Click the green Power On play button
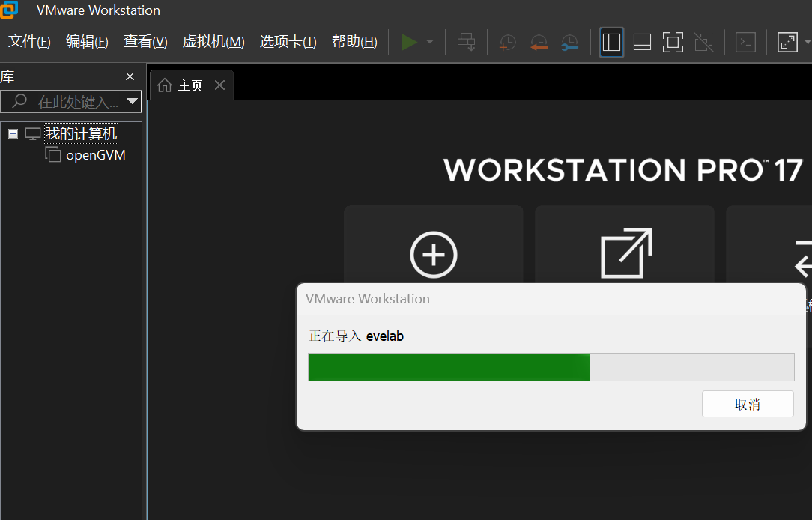 [409, 43]
